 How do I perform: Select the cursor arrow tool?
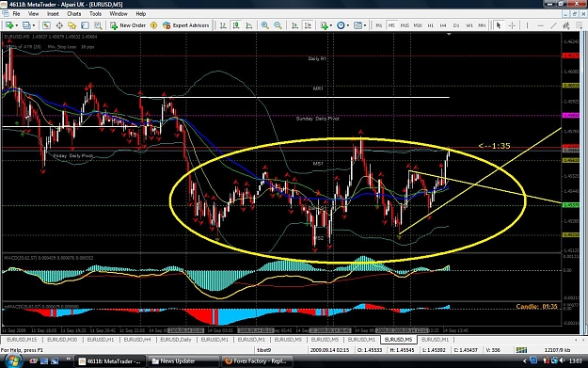coord(499,25)
